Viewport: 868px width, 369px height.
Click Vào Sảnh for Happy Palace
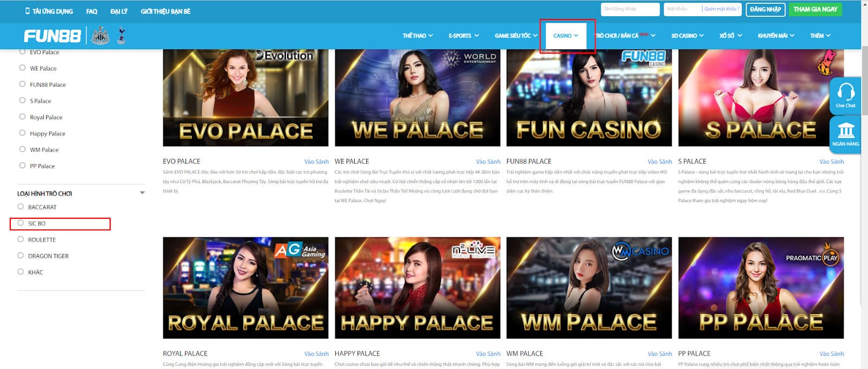click(x=488, y=354)
